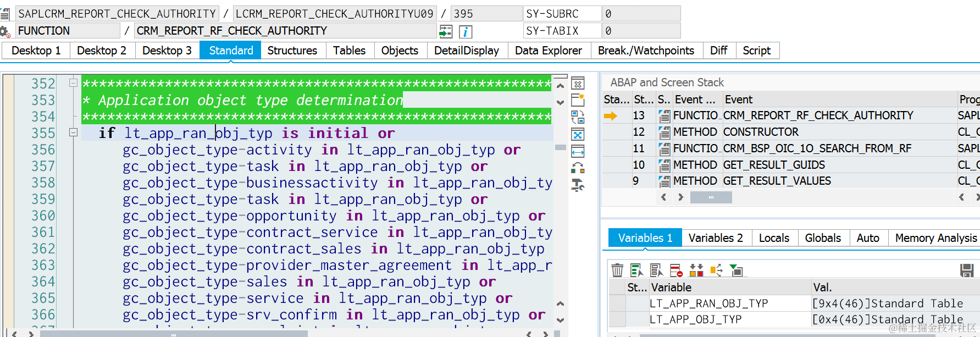
Task: Open the Tables tab
Action: (x=349, y=51)
